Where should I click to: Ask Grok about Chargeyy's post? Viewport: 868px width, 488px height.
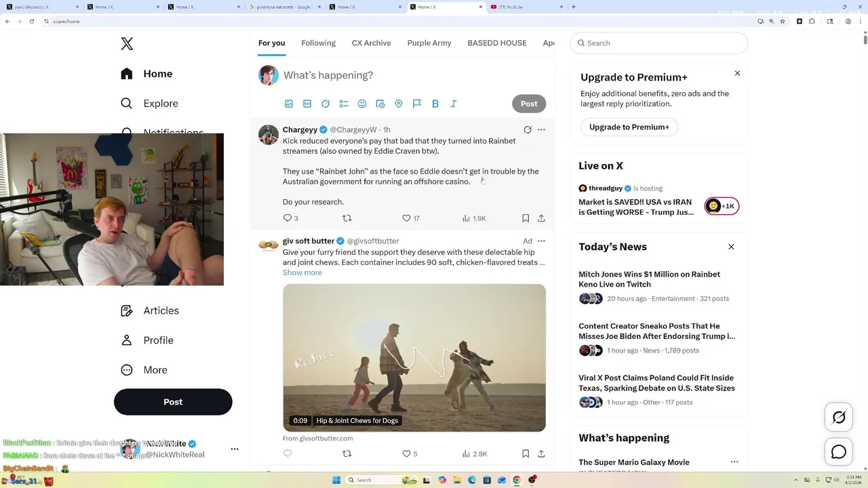528,129
